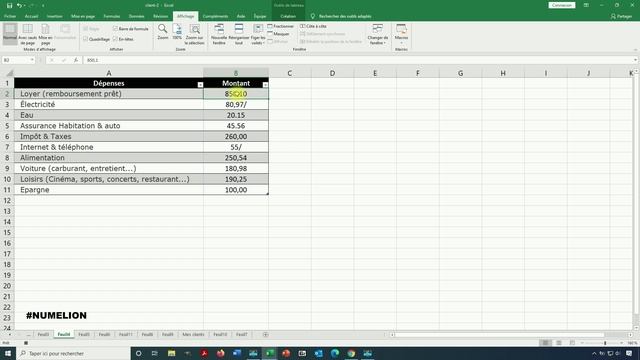
Task: Switch to page break preview in status bar
Action: tap(572, 343)
